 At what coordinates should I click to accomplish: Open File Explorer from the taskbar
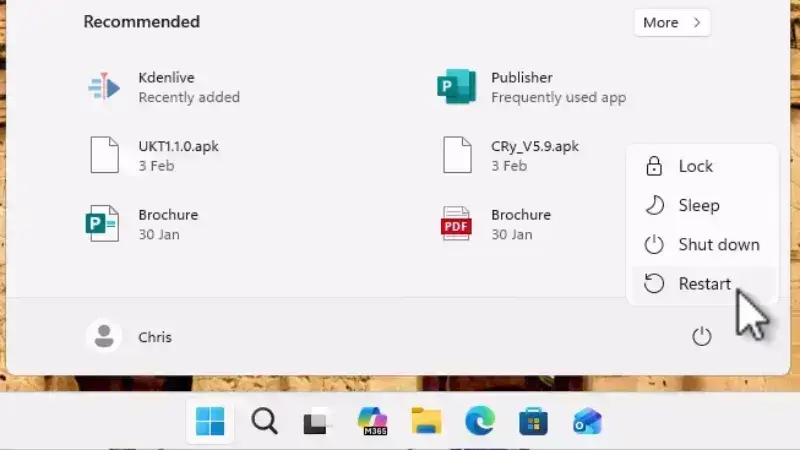tap(427, 421)
